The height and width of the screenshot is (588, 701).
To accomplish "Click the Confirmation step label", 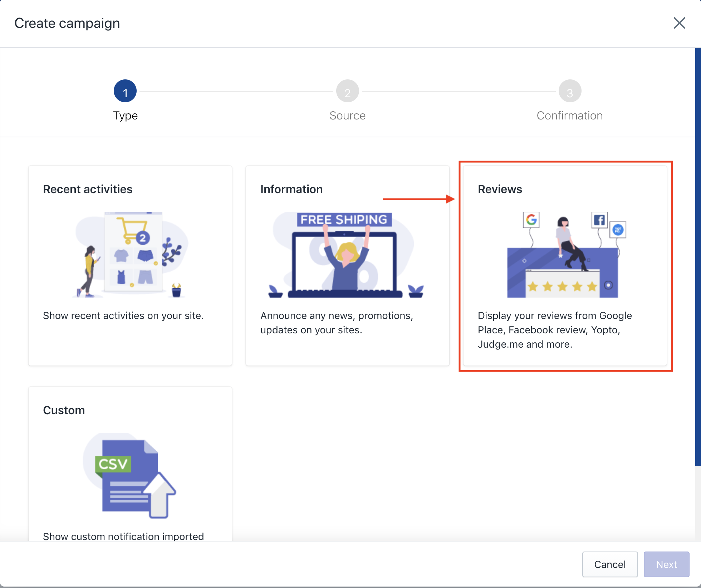I will [569, 116].
